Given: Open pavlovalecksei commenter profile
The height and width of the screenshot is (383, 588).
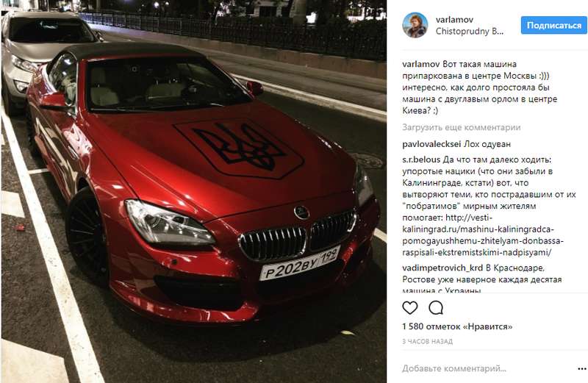Looking at the screenshot, I should click(431, 144).
